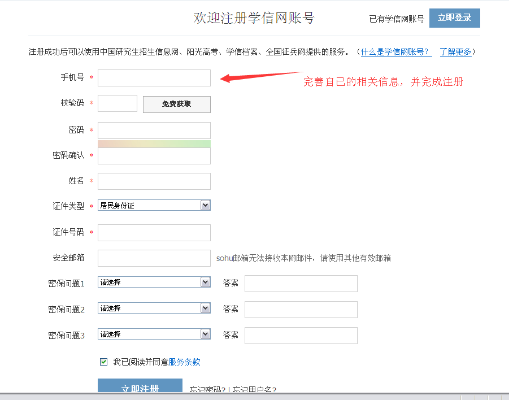Click the 校验码 input box
509x400 pixels.
[118, 104]
